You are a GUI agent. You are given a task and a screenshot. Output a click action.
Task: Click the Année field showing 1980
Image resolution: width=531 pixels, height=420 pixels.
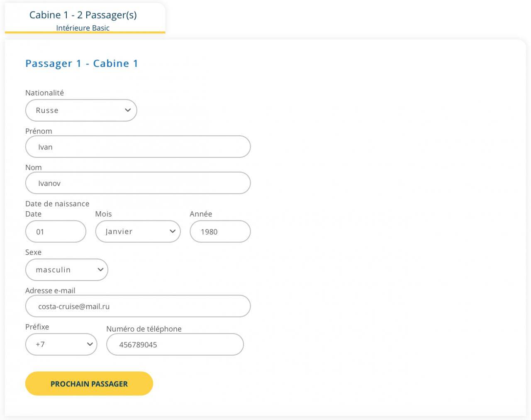pyautogui.click(x=220, y=232)
